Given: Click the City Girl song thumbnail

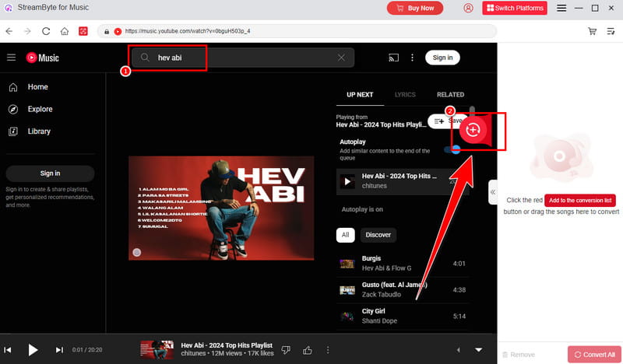Looking at the screenshot, I should coord(347,317).
